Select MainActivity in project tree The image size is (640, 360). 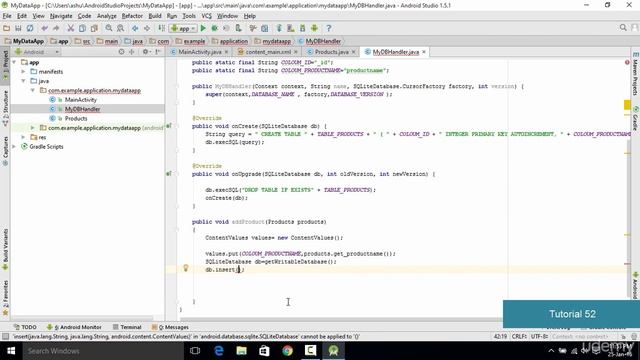(x=80, y=100)
